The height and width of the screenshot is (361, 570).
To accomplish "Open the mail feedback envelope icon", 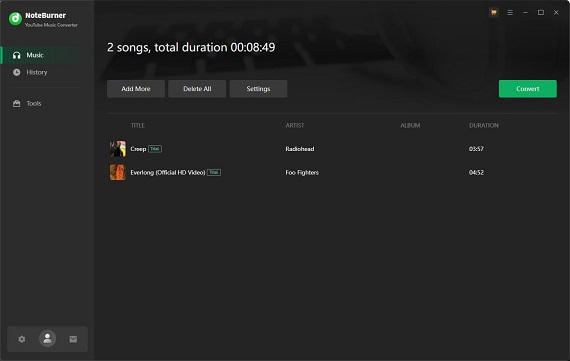I will pos(73,339).
